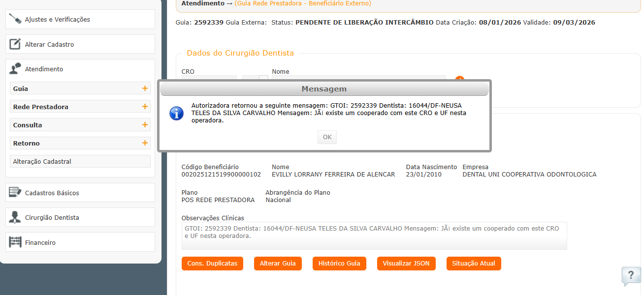
Task: Confirm the message dialog with OK
Action: coord(327,137)
